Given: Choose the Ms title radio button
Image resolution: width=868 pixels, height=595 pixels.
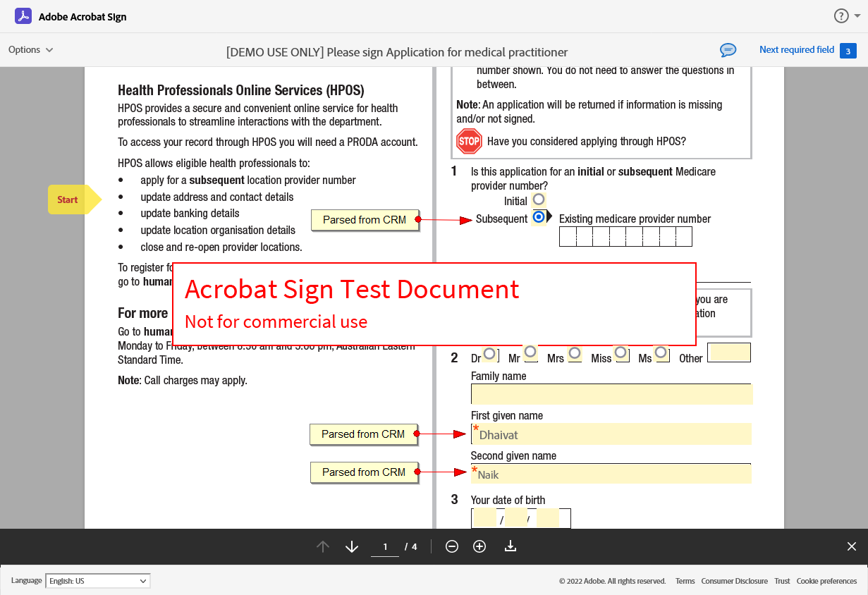Looking at the screenshot, I should [661, 352].
